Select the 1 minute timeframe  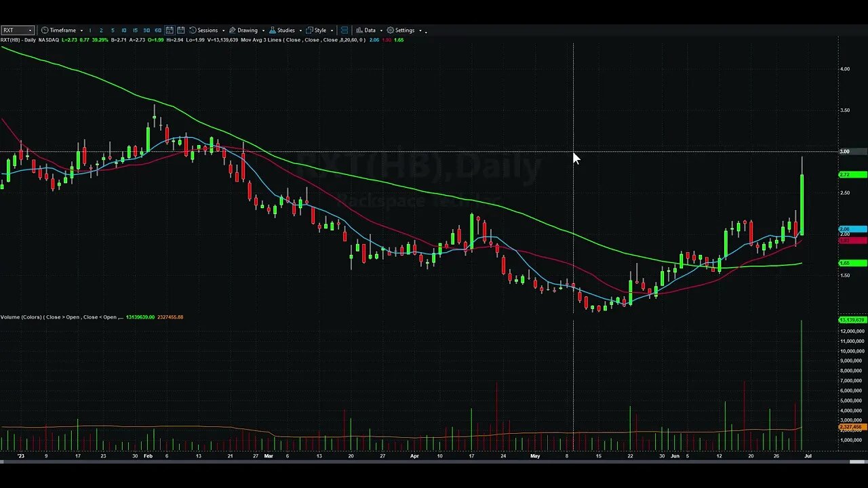pos(90,30)
